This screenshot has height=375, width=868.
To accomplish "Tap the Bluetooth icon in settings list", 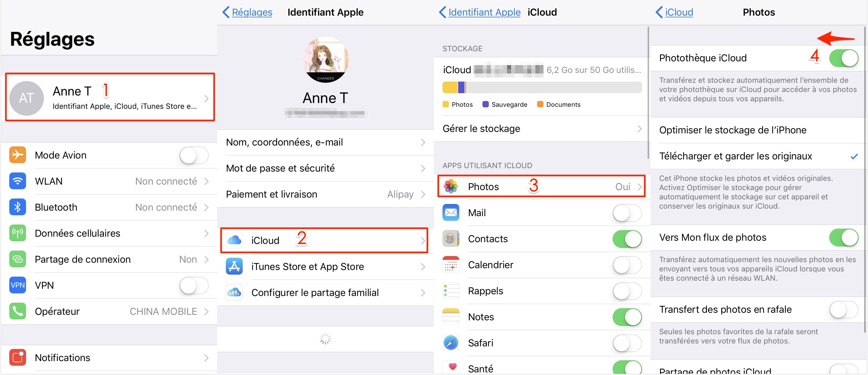I will [x=18, y=207].
